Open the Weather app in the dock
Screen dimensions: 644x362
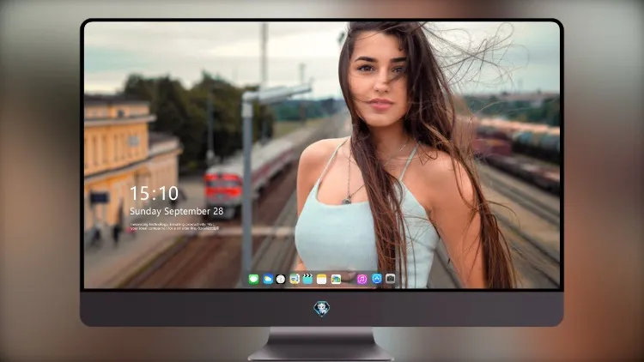[267, 279]
